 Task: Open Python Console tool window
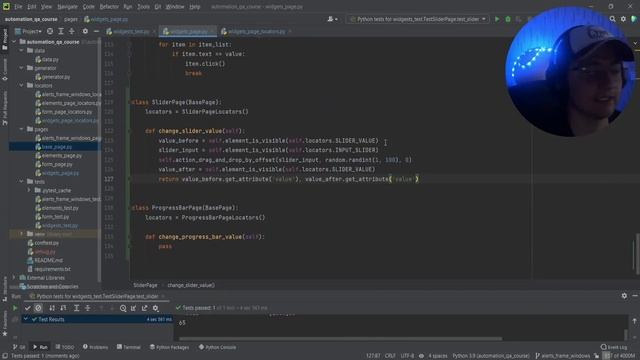217,347
